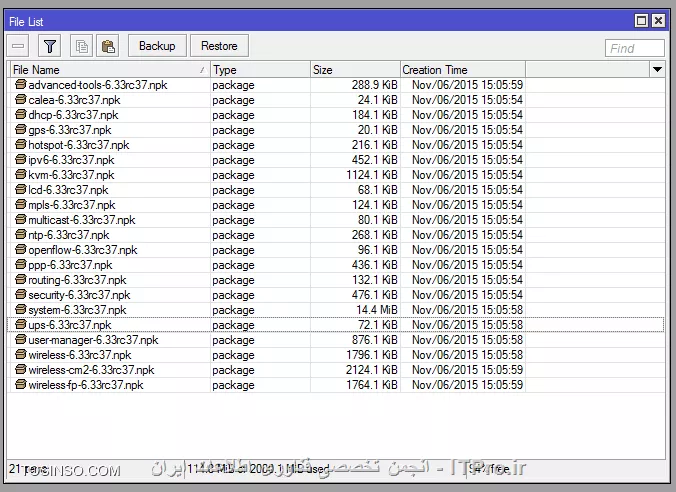Click package icon of ups-6.33rc37.npk
Screen dimensions: 676x492
(x=20, y=324)
